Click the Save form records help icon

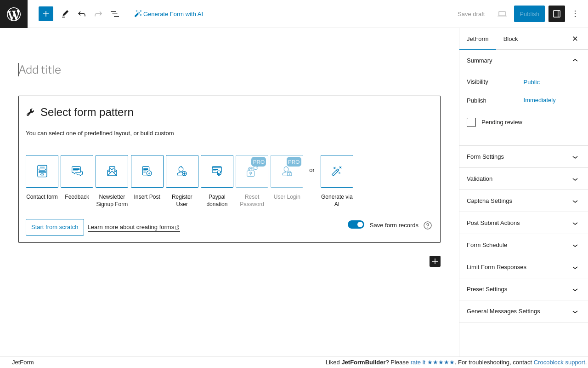click(428, 225)
